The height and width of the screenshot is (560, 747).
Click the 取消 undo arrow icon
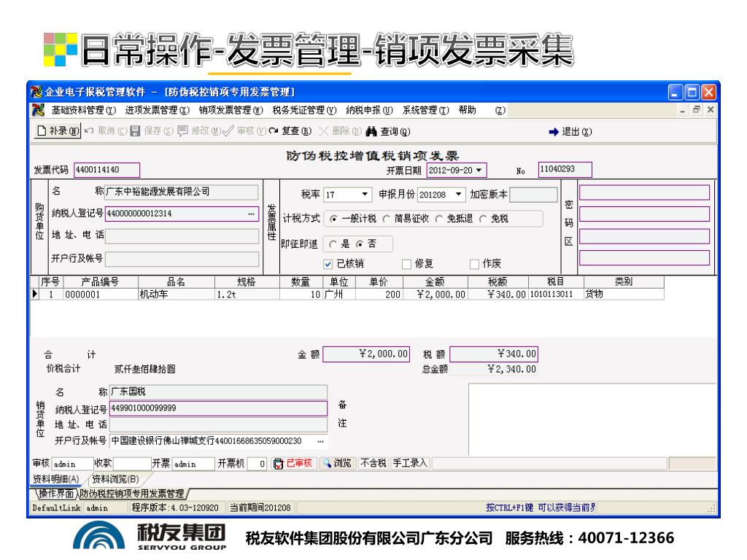[x=88, y=131]
